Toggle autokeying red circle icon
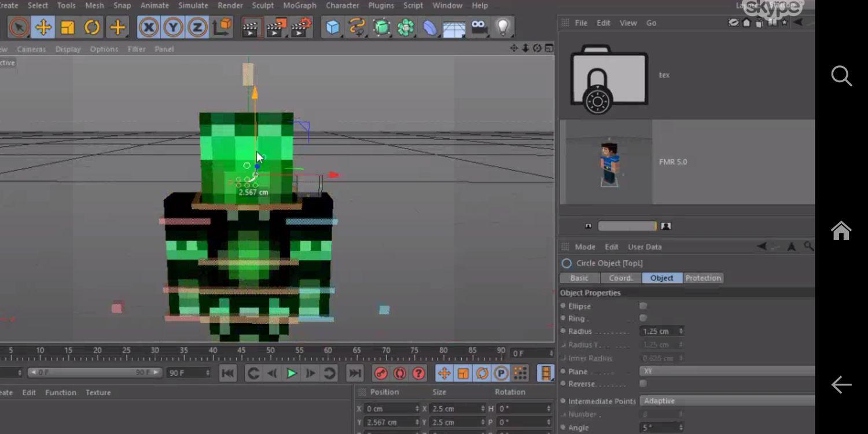Screen dimensions: 868x434 click(400, 373)
